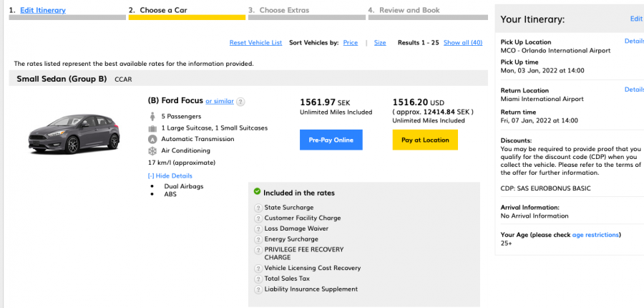Viewport: 644px width, 308px height.
Task: Sort vehicles by Price
Action: tap(350, 43)
